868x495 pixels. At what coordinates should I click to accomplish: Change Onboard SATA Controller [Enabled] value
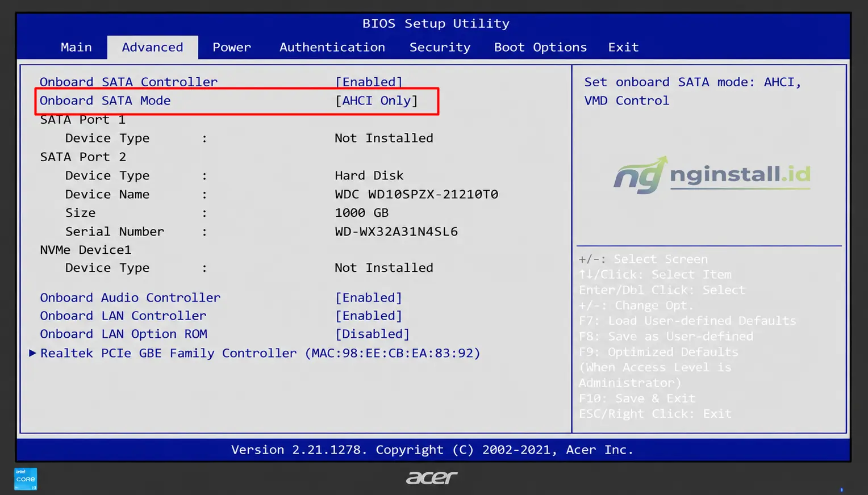(369, 82)
